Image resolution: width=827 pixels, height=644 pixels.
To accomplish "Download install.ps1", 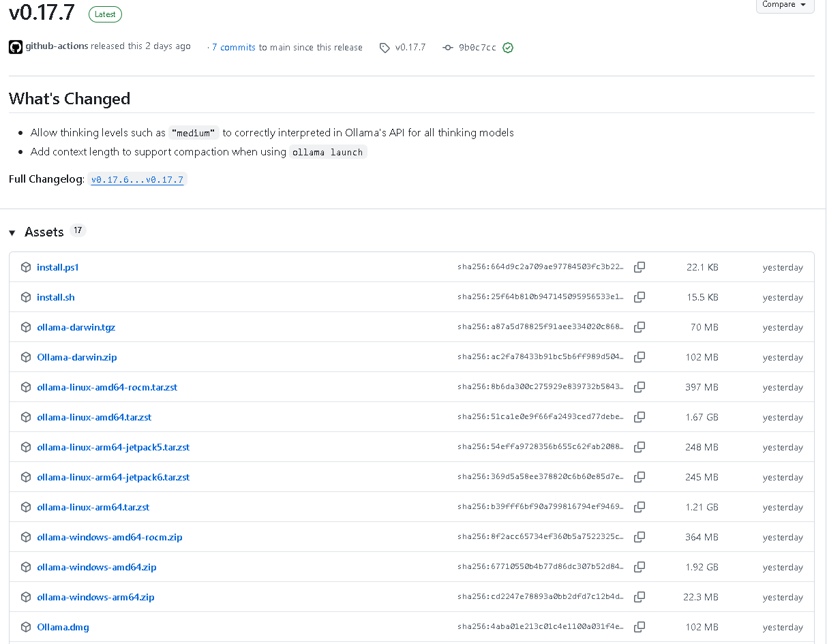I will click(x=58, y=267).
